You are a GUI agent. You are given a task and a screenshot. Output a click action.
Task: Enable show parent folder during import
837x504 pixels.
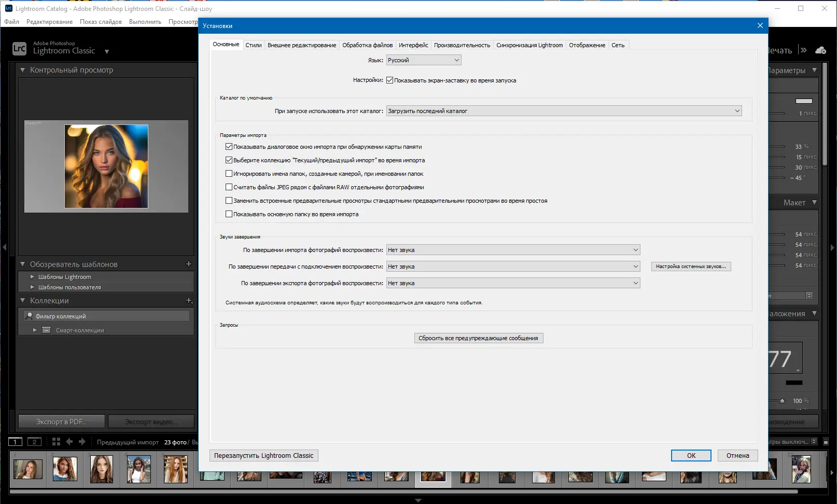pyautogui.click(x=229, y=214)
